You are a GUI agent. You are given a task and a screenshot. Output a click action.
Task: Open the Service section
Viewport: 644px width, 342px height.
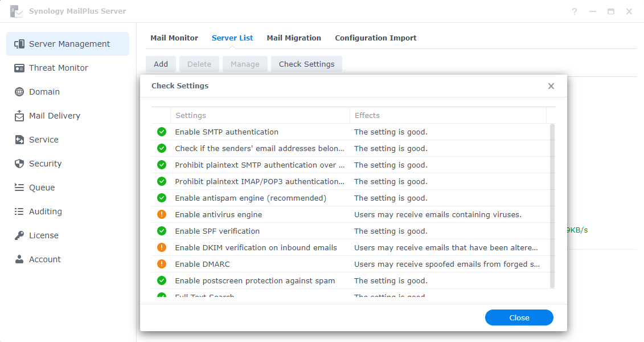click(43, 139)
